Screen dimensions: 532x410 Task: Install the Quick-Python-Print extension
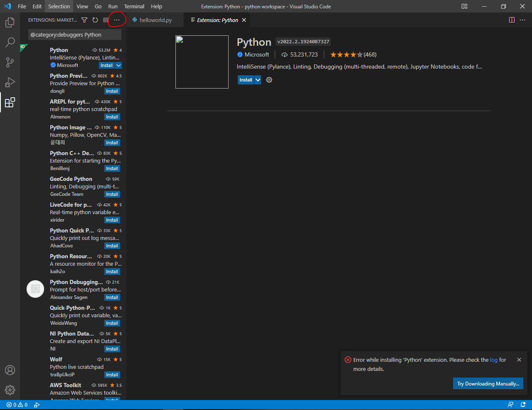coord(112,323)
